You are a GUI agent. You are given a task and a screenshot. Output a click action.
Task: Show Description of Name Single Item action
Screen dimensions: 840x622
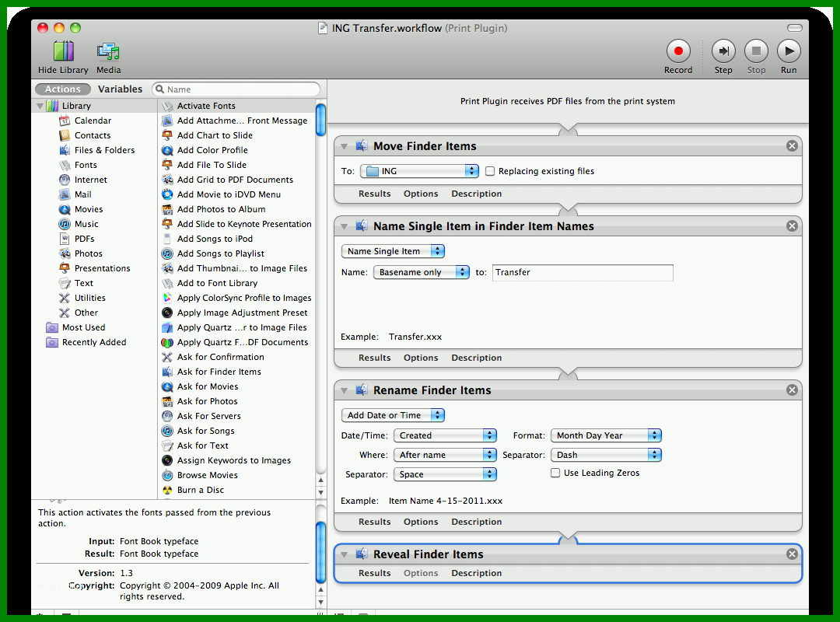pyautogui.click(x=476, y=358)
